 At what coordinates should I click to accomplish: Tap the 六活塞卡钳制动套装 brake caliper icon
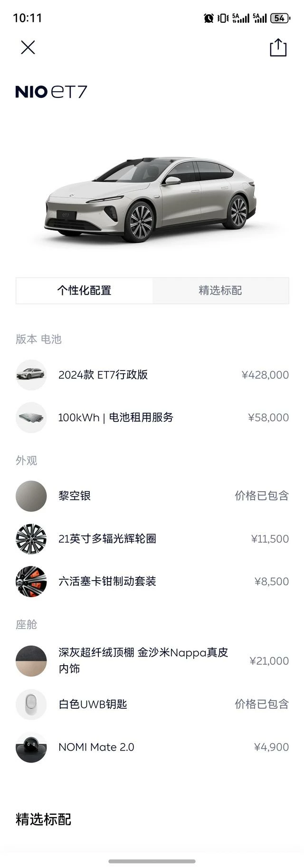point(31,581)
